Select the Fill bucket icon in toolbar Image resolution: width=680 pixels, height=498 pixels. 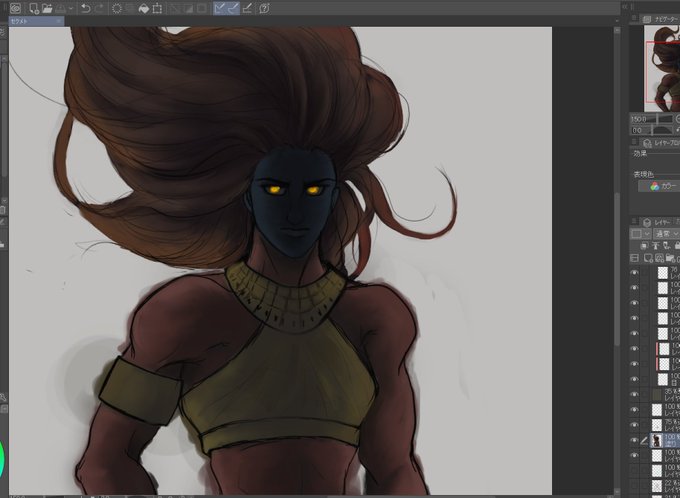144,8
